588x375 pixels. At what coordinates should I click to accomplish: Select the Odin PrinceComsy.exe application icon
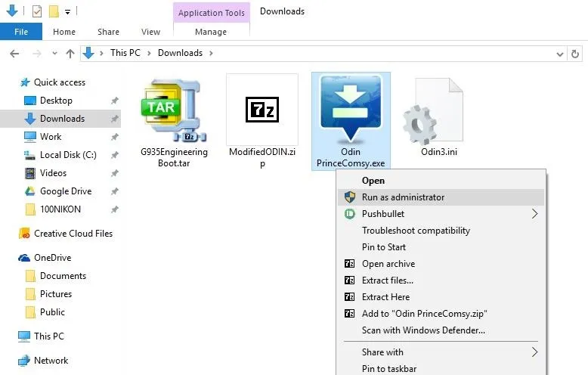coord(351,109)
